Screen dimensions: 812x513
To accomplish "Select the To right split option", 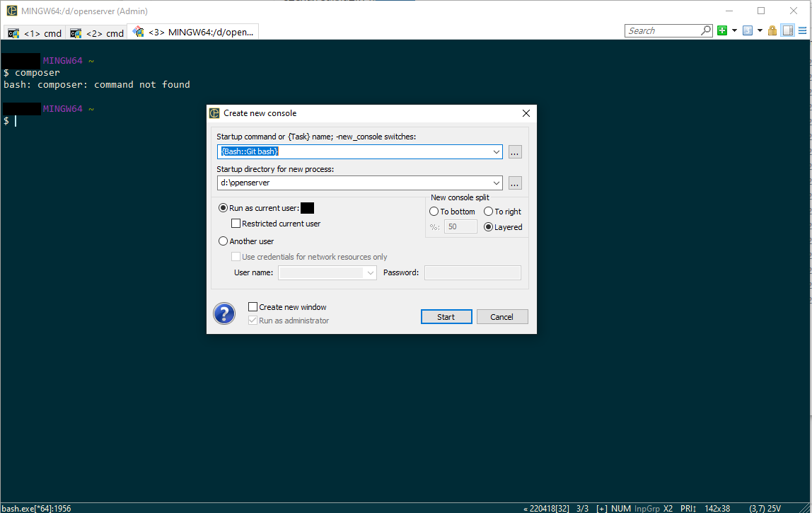I will [x=489, y=212].
